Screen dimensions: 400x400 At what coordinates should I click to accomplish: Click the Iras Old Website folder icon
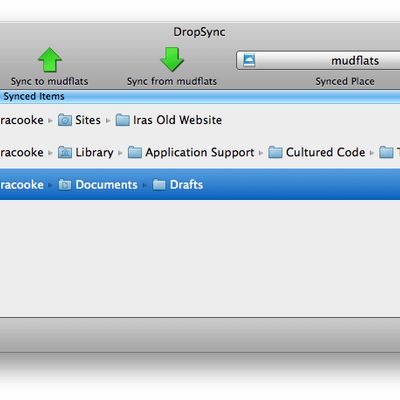pyautogui.click(x=122, y=120)
